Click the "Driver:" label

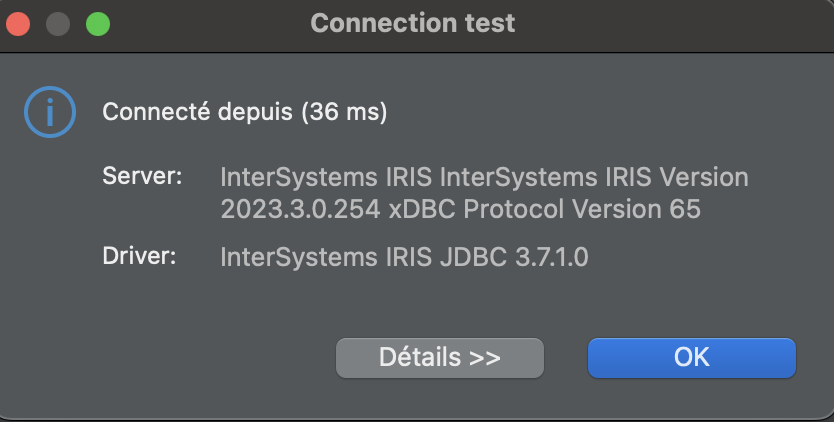[x=139, y=255]
